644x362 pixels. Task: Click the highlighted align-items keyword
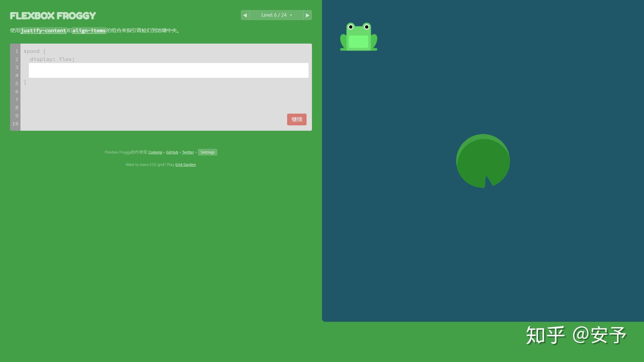(x=89, y=31)
